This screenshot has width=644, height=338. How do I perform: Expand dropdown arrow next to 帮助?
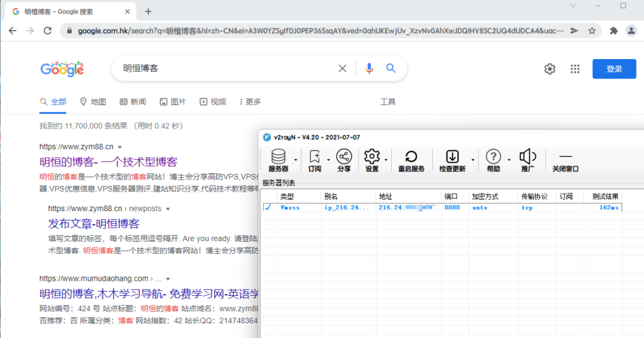(x=509, y=160)
